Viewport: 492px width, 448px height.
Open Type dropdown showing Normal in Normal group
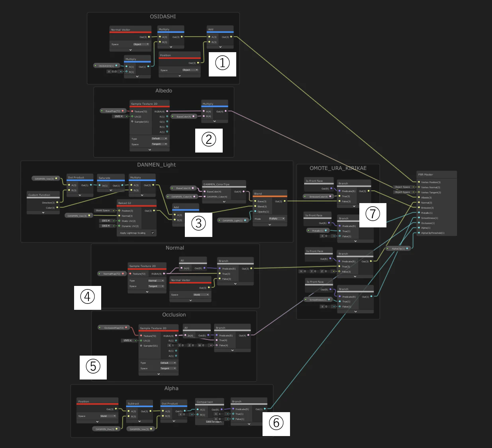156,281
